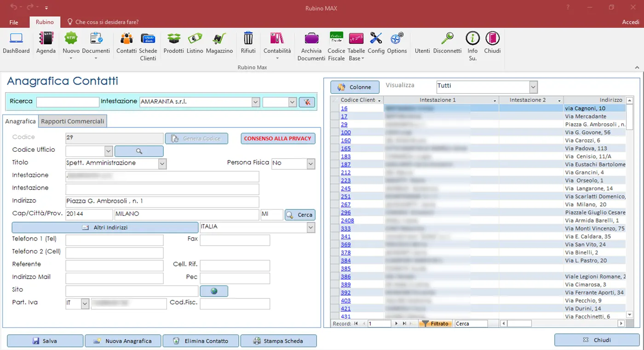Click the CONSENSO ALLA PRIVACY button
The height and width of the screenshot is (350, 644).
click(x=278, y=138)
